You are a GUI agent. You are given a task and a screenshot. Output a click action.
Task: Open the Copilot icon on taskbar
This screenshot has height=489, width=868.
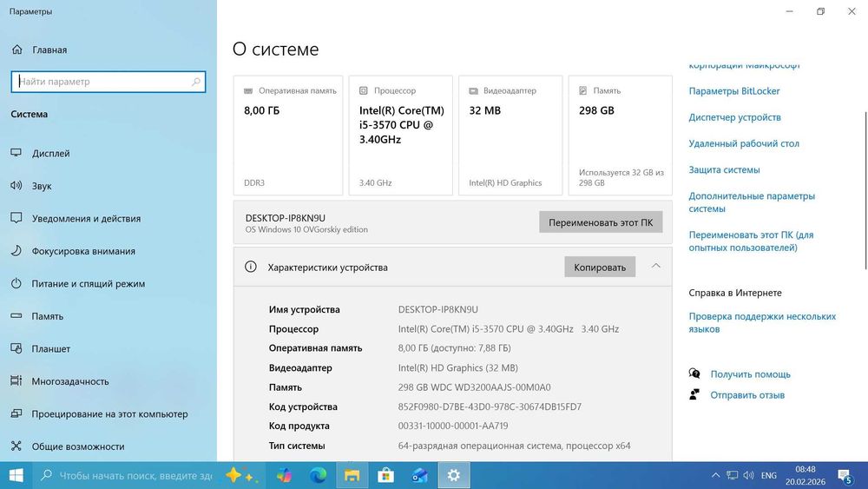pyautogui.click(x=284, y=475)
